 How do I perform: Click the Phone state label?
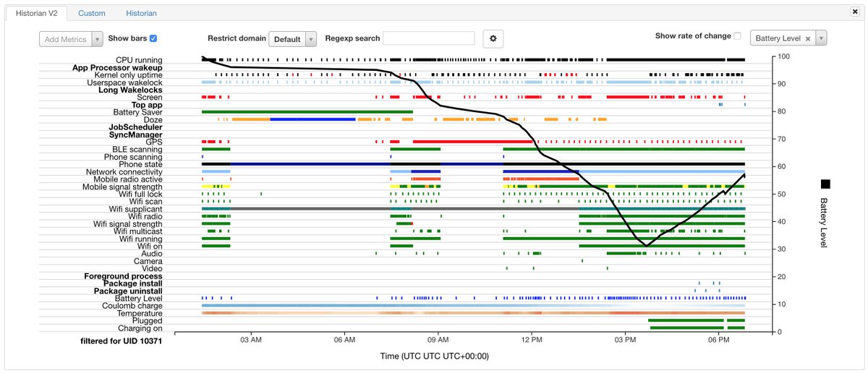(140, 165)
